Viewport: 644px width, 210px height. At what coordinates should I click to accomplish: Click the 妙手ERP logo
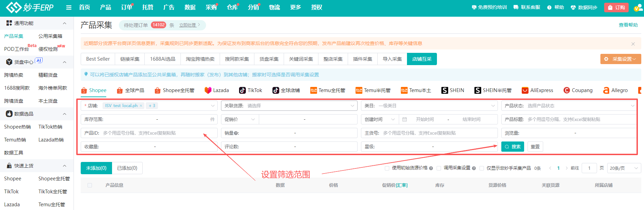(x=30, y=7)
